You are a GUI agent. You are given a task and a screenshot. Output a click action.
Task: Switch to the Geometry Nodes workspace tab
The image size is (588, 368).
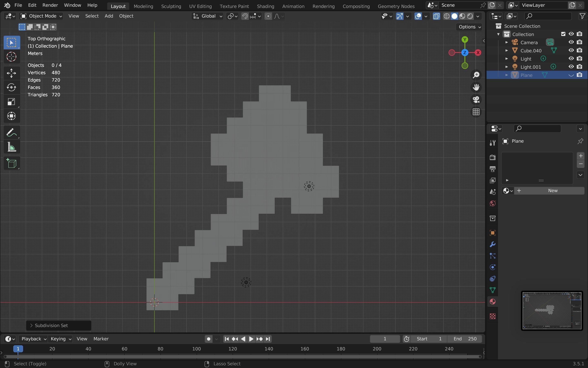[396, 6]
